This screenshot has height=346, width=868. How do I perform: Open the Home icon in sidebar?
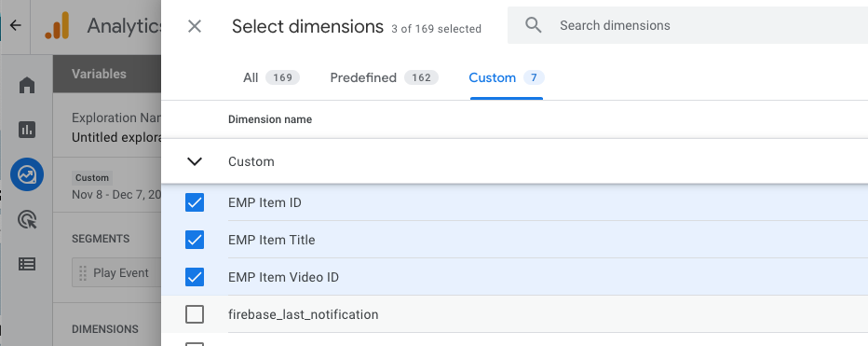tap(27, 86)
